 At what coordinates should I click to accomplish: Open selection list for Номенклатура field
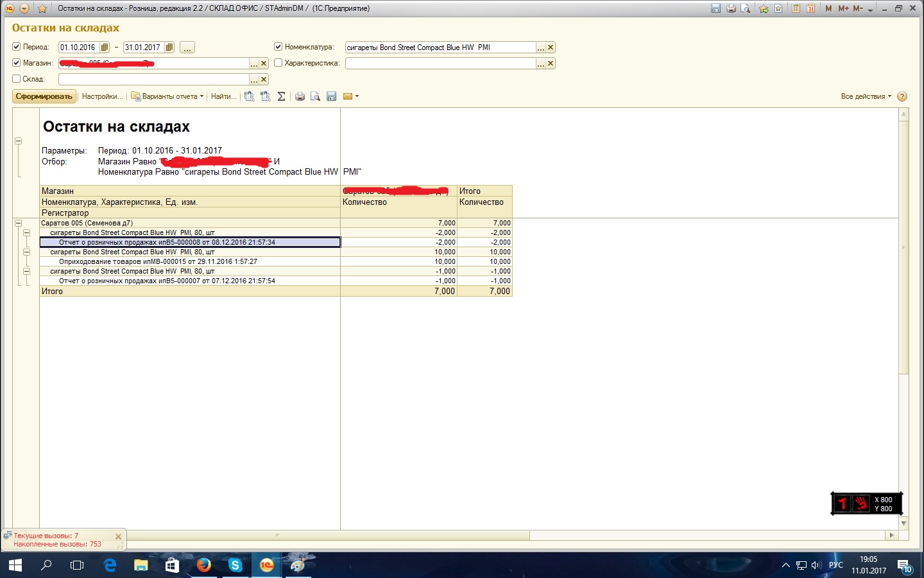click(541, 48)
